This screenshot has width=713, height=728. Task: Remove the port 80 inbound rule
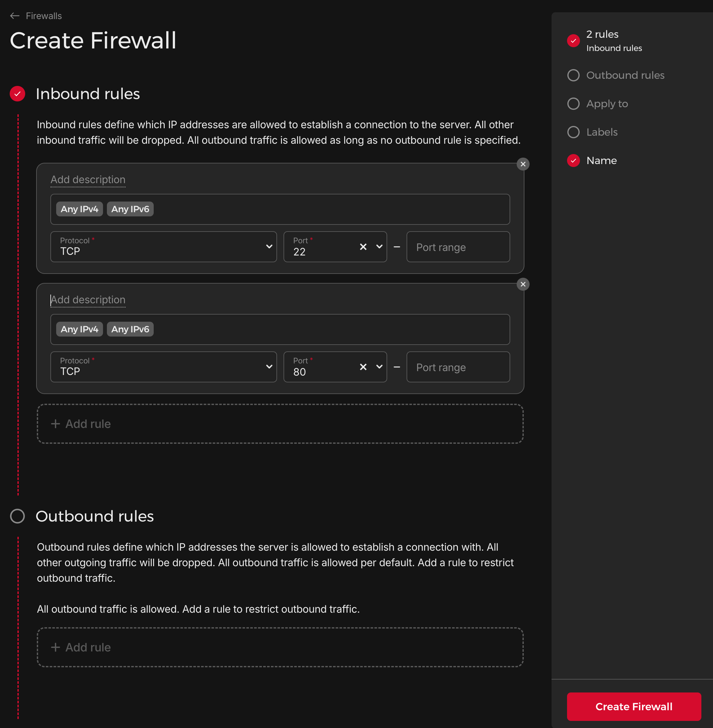coord(523,284)
